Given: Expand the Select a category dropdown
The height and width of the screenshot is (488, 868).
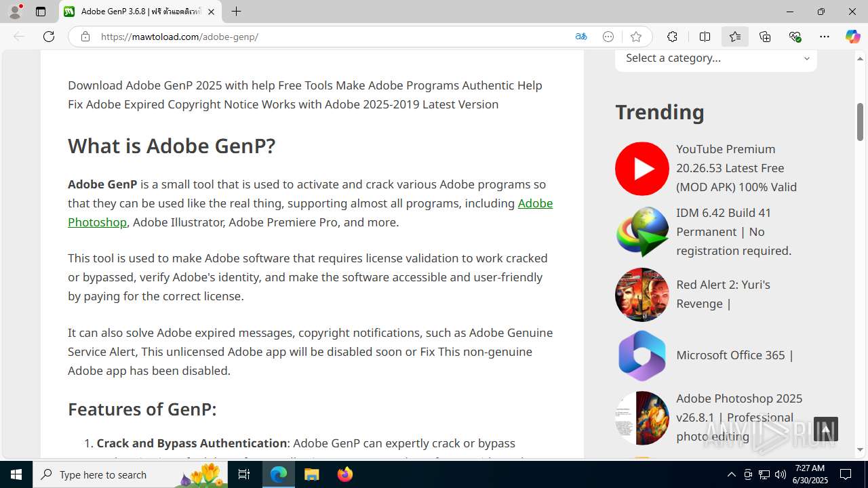Looking at the screenshot, I should (x=716, y=58).
